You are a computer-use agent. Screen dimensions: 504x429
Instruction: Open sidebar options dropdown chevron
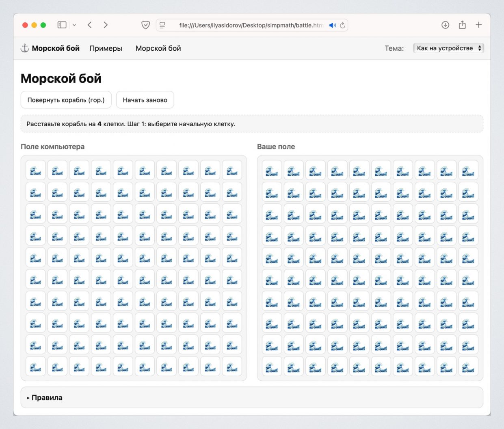pos(74,25)
